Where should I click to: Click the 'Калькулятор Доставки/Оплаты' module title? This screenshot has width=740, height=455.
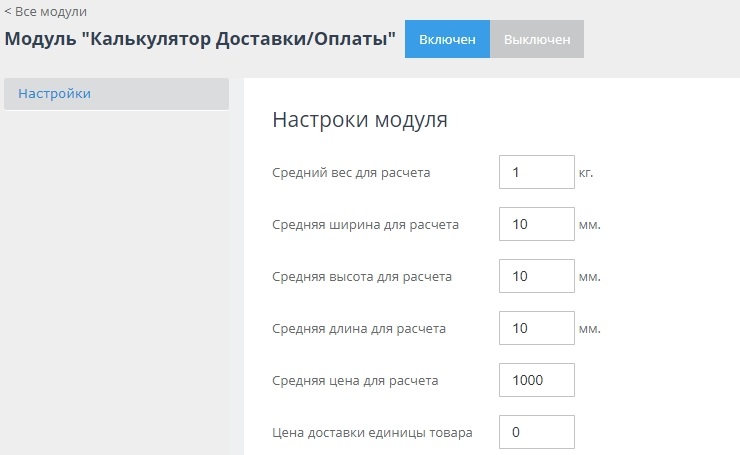(x=200, y=40)
